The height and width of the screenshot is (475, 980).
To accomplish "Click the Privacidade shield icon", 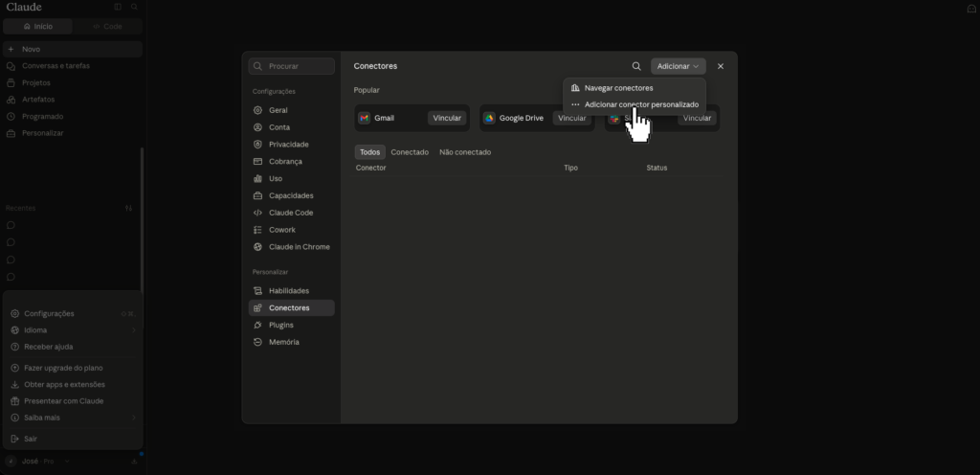I will pos(257,145).
